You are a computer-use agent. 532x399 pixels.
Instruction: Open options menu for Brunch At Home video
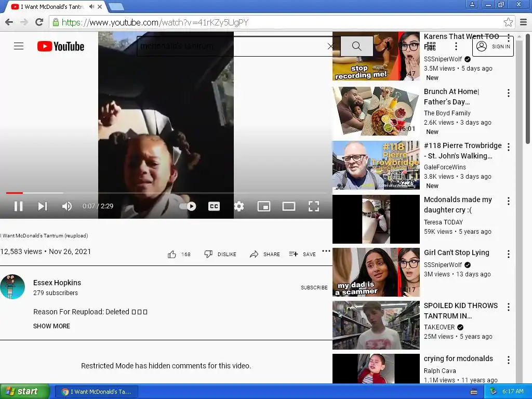coord(508,93)
